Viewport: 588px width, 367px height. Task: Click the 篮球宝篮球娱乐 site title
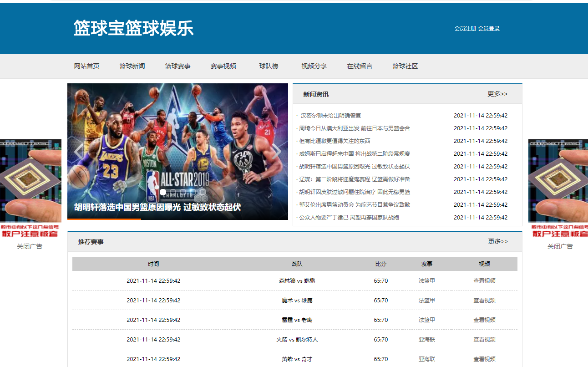point(134,28)
